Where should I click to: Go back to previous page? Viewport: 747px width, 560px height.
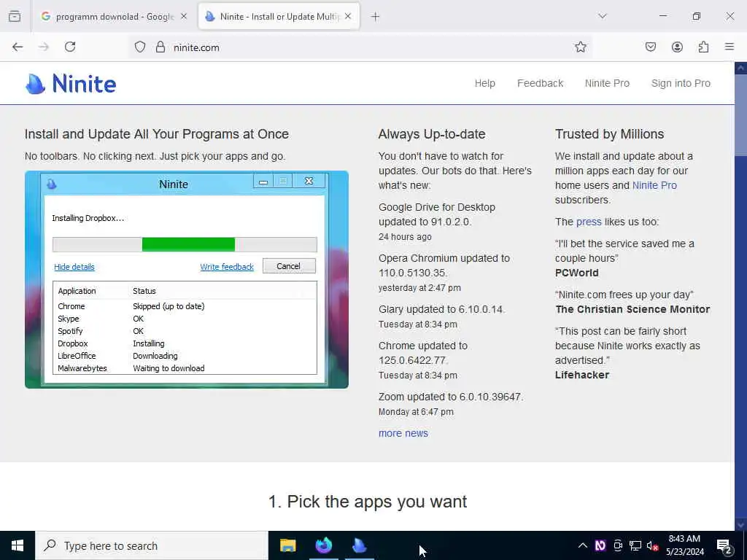click(18, 47)
